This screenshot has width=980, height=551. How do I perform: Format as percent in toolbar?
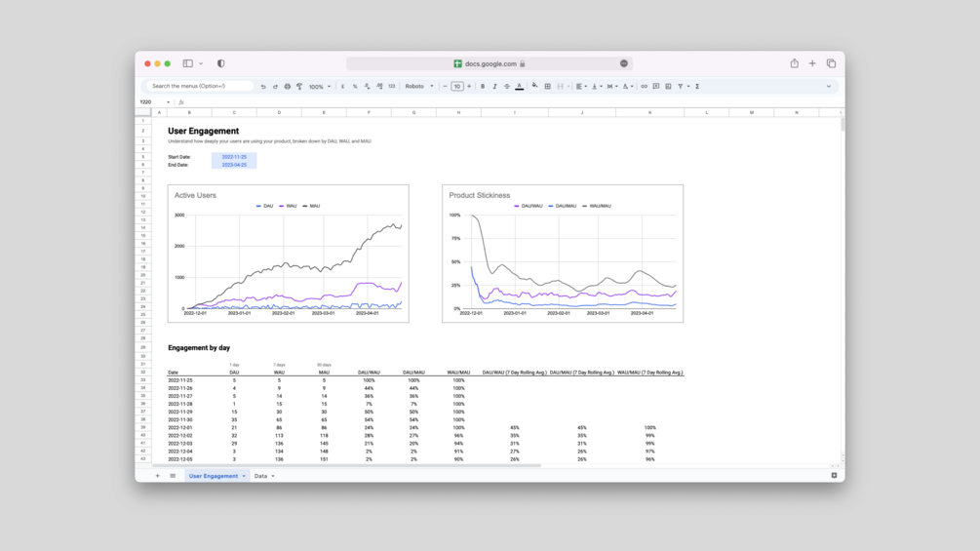355,86
